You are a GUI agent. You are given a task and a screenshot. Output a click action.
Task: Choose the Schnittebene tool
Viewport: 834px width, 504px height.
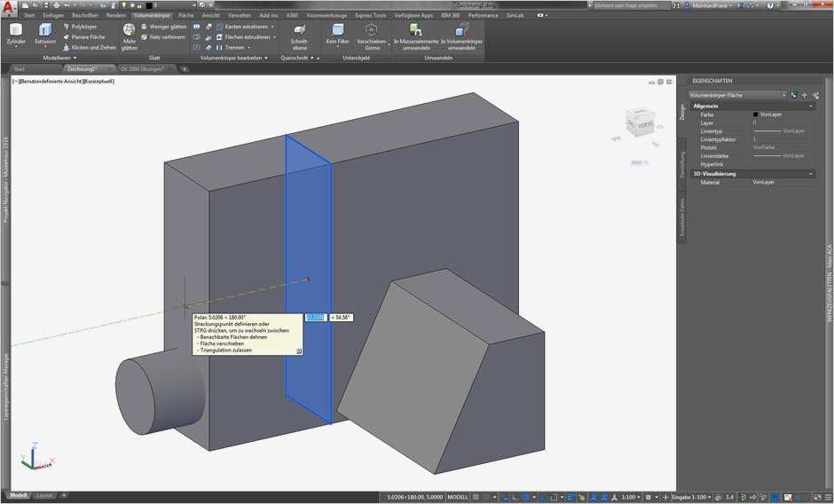click(299, 32)
